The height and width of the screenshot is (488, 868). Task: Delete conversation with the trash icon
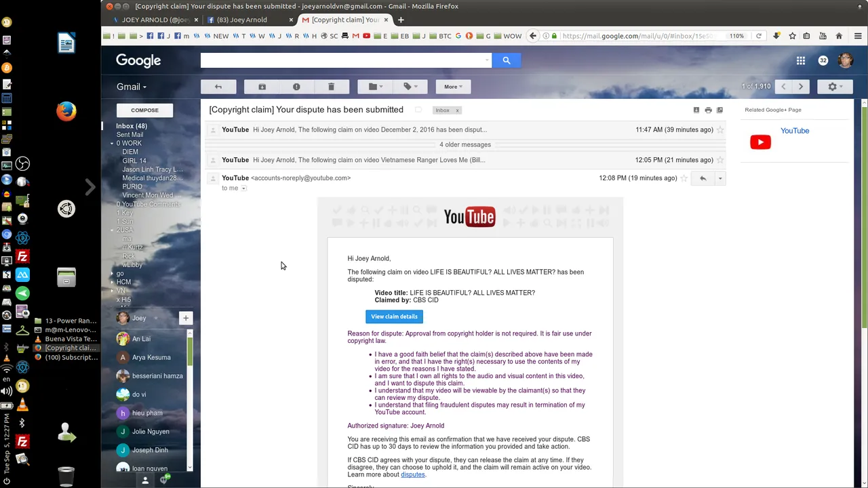point(331,87)
